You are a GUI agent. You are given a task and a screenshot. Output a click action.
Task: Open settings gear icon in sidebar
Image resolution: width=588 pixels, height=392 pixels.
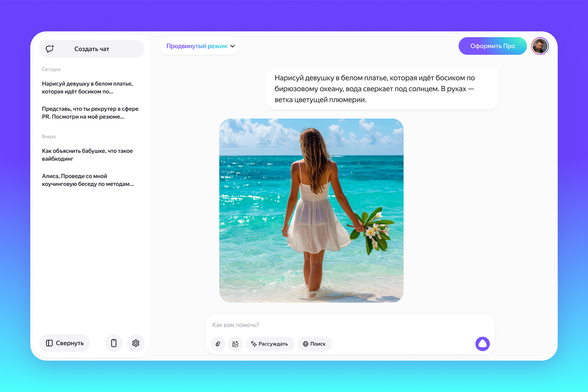pyautogui.click(x=136, y=343)
